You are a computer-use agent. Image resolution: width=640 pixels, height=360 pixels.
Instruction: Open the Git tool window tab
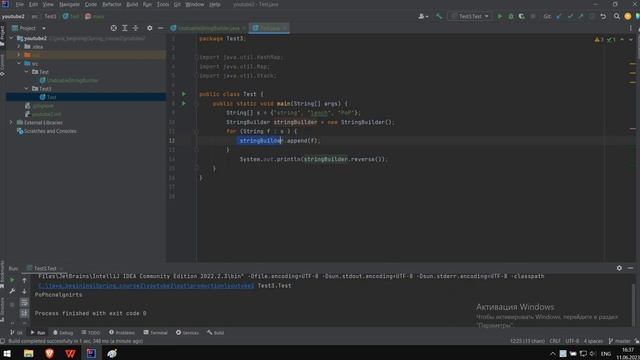[16, 333]
